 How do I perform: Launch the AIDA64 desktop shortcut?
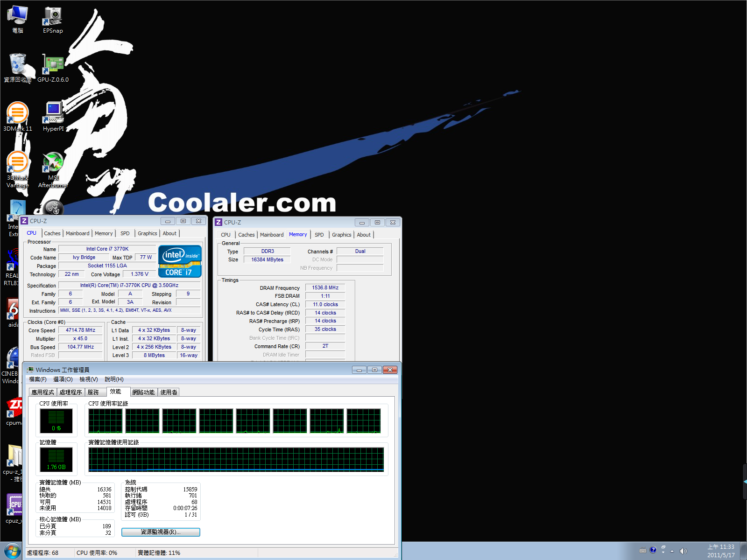13,313
